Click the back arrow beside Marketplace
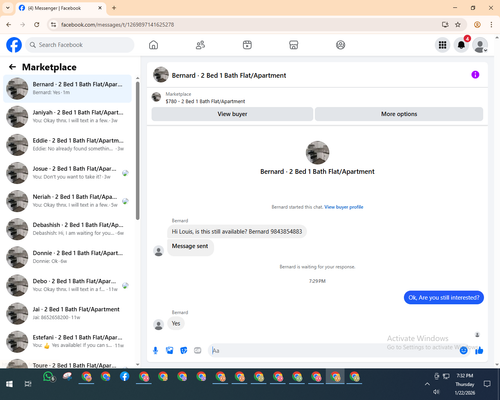This screenshot has width=500, height=400. 12,67
